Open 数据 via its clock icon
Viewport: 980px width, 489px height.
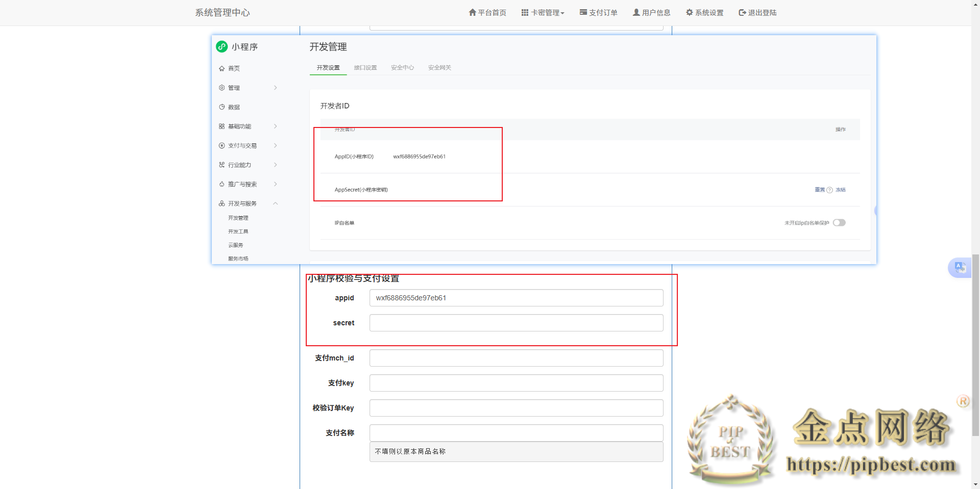pos(222,107)
